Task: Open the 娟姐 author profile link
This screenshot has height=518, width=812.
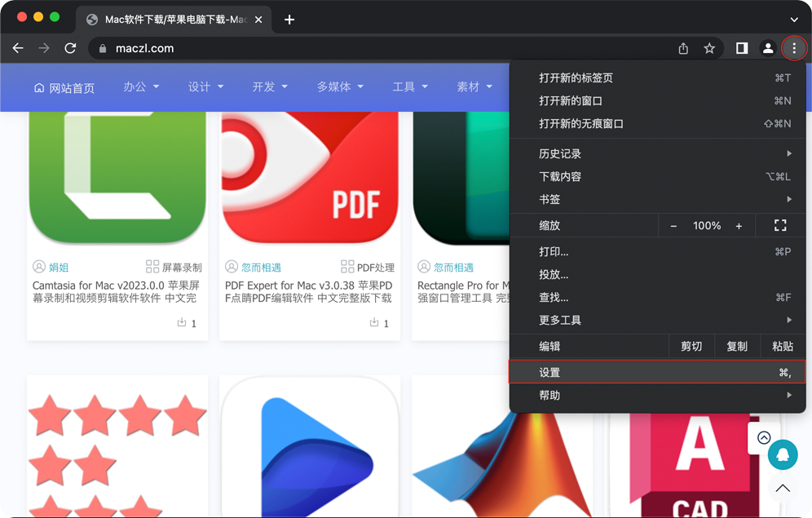Action: (x=57, y=267)
